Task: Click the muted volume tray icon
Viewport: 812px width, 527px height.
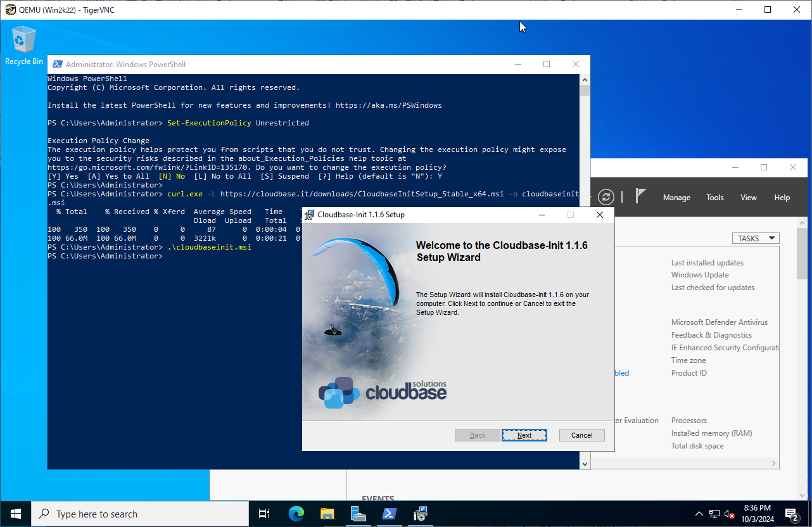Action: point(730,514)
